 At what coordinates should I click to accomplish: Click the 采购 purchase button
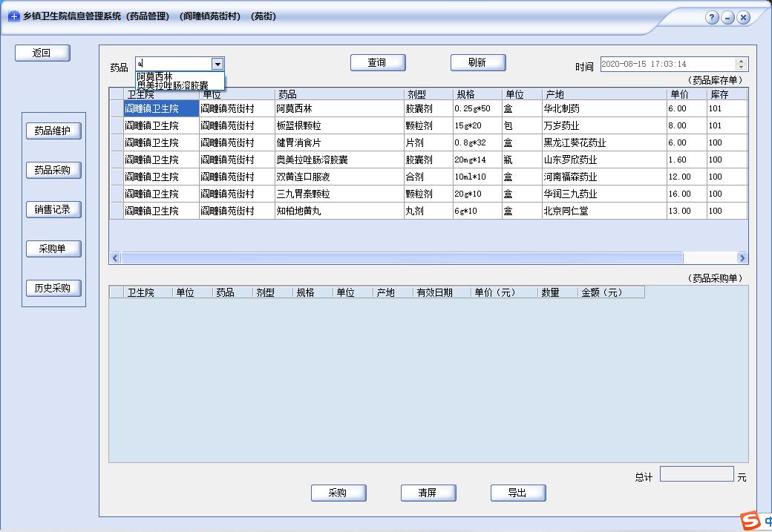click(338, 492)
